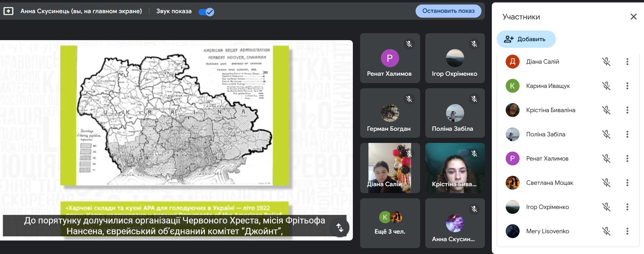644x254 pixels.
Task: Select the Крістіна Бива... video tile
Action: (x=455, y=168)
